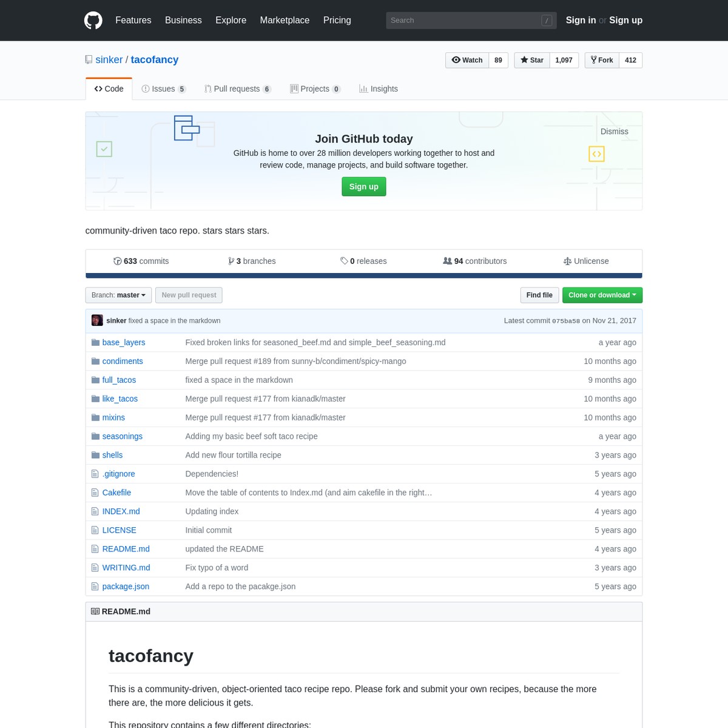Click the mixins folder icon
This screenshot has height=728, width=728.
pyautogui.click(x=95, y=417)
